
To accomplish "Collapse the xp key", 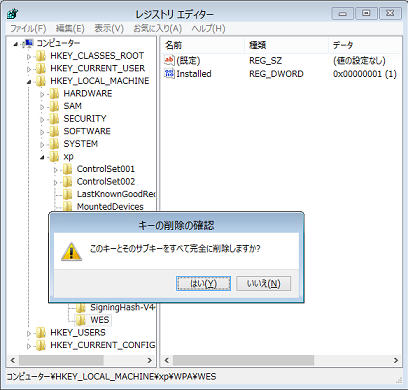I will (42, 157).
